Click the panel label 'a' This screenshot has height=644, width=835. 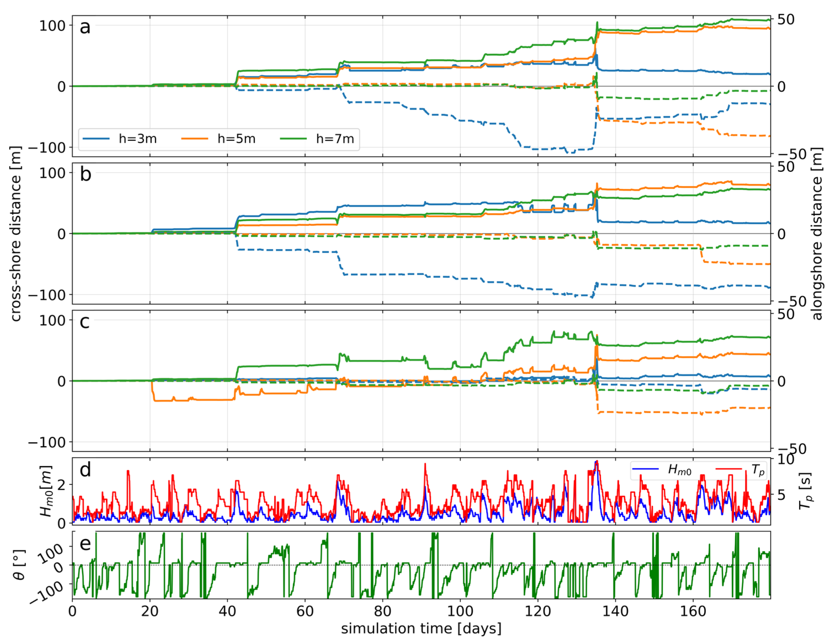click(85, 28)
